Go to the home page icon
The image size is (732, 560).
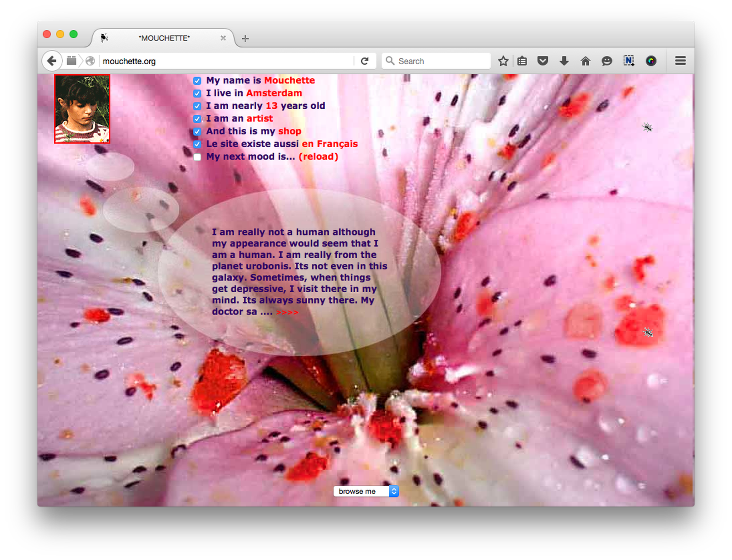coord(585,61)
